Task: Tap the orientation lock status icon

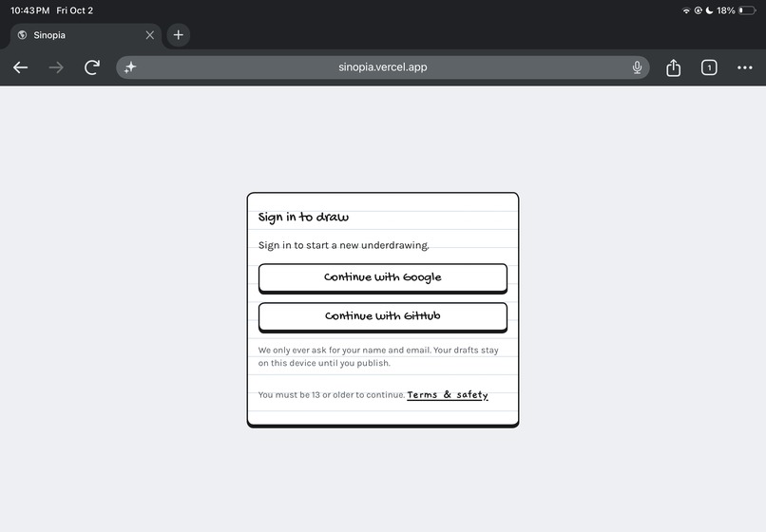Action: pyautogui.click(x=699, y=10)
